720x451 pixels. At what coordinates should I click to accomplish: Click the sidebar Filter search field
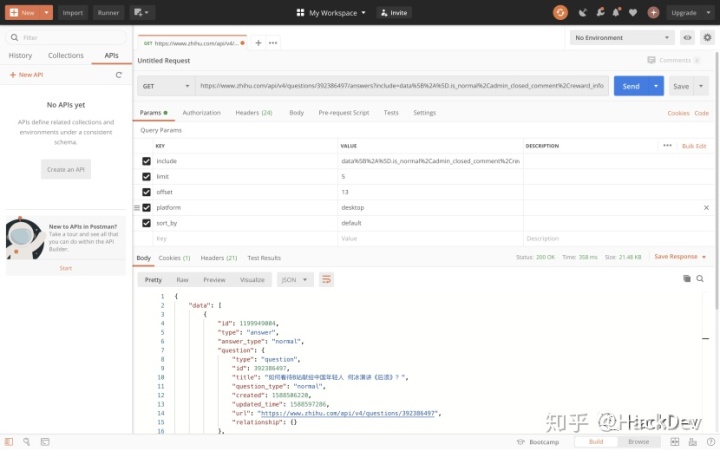pyautogui.click(x=66, y=38)
